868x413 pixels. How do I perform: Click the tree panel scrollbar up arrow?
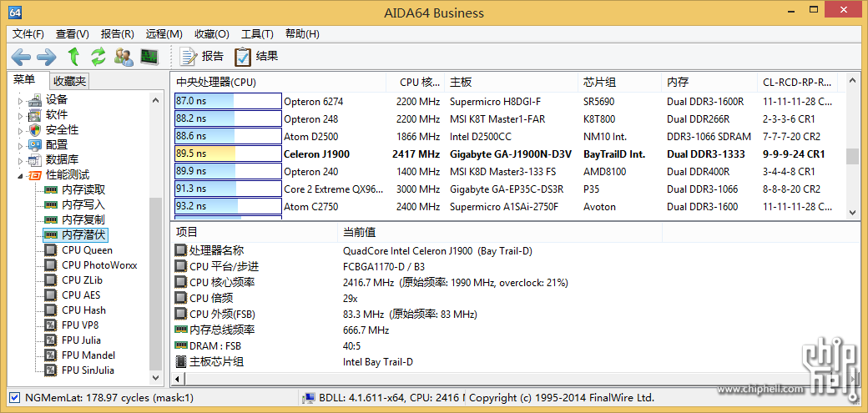point(155,99)
